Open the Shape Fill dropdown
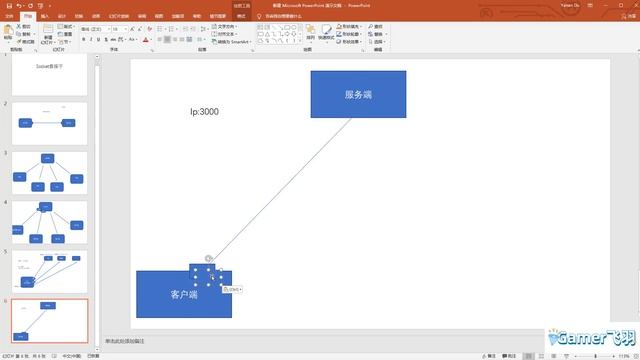 click(349, 26)
